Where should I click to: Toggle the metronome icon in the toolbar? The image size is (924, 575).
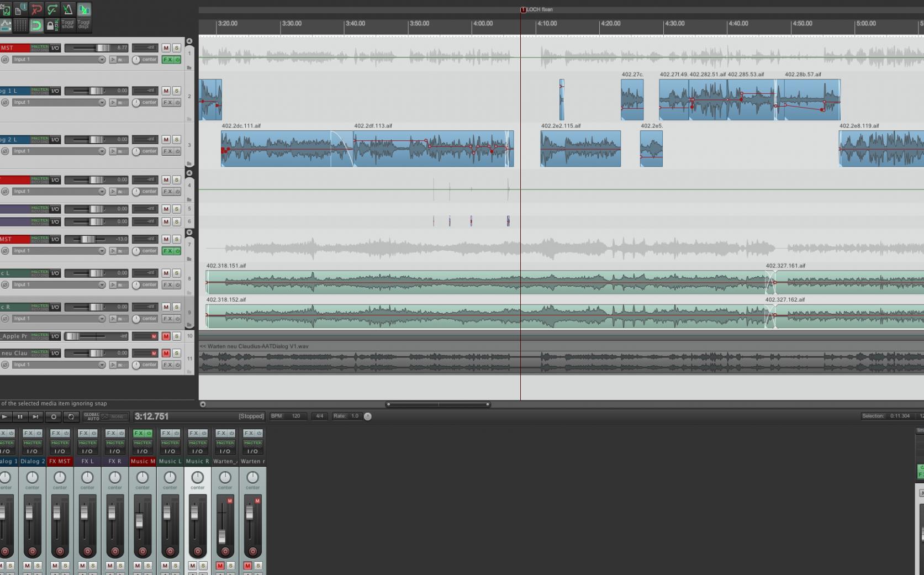pos(67,9)
